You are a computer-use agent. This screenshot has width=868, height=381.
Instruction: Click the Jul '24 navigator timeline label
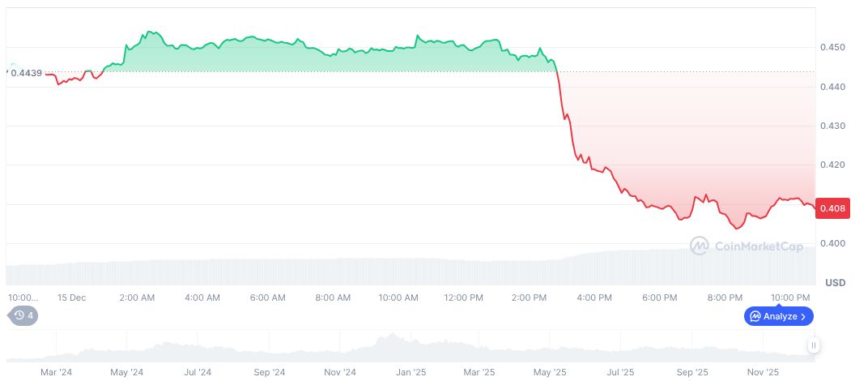click(x=197, y=373)
